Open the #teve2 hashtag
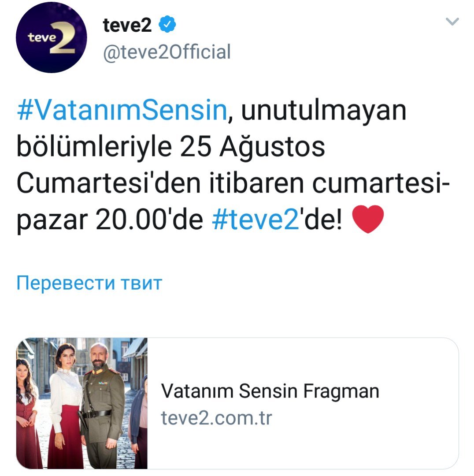The width and height of the screenshot is (474, 476). coord(256,219)
